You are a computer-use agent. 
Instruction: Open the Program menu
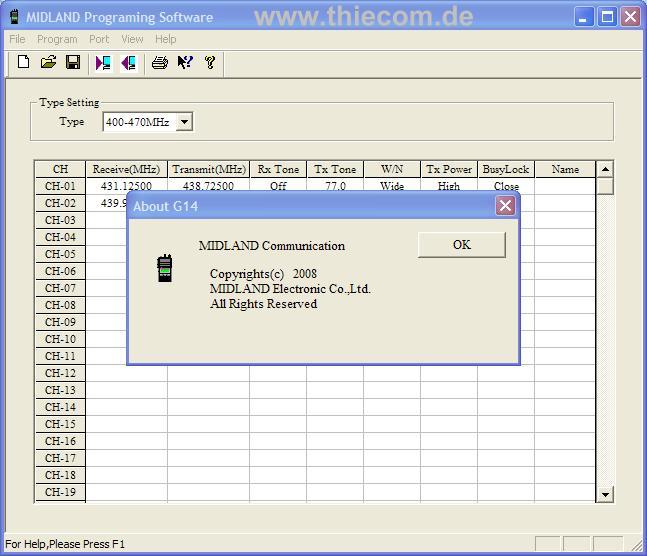(x=57, y=39)
